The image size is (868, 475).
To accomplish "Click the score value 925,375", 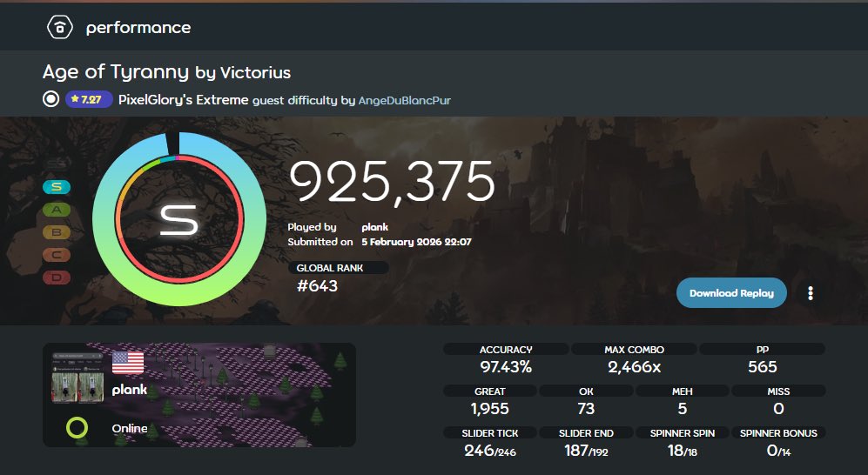I will point(392,183).
